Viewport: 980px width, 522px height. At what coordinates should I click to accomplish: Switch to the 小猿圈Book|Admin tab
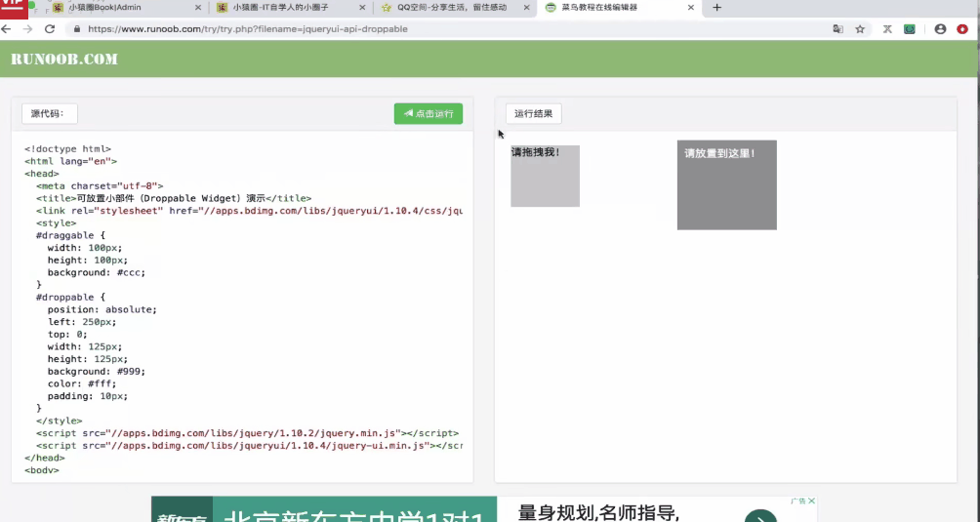pos(123,8)
